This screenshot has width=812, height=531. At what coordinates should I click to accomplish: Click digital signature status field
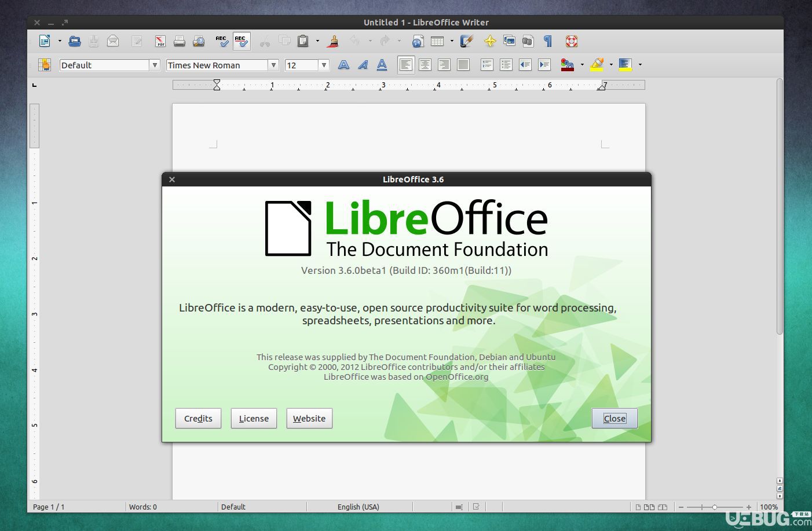(494, 507)
